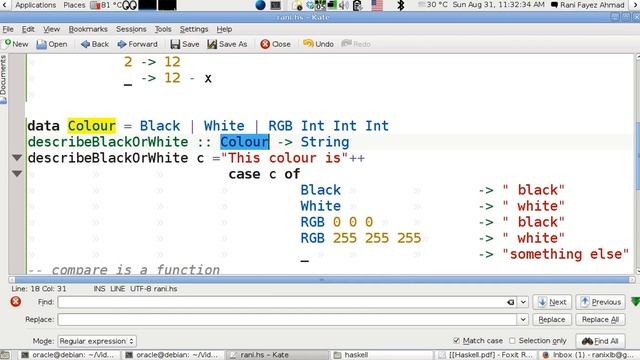Click the Replace button
Screen dimensions: 640x360
[551, 319]
